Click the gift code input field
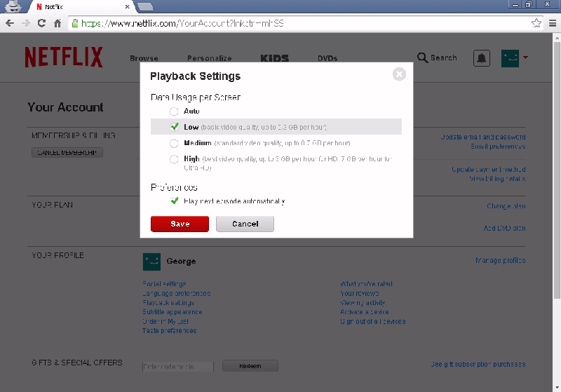 pyautogui.click(x=178, y=367)
